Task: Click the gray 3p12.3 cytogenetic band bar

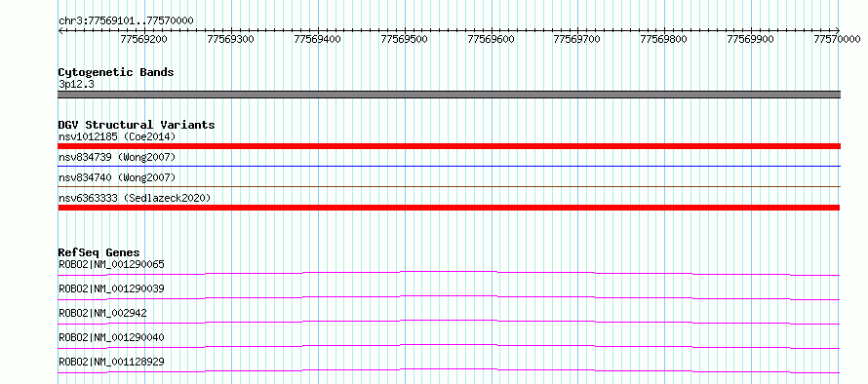Action: (450, 95)
